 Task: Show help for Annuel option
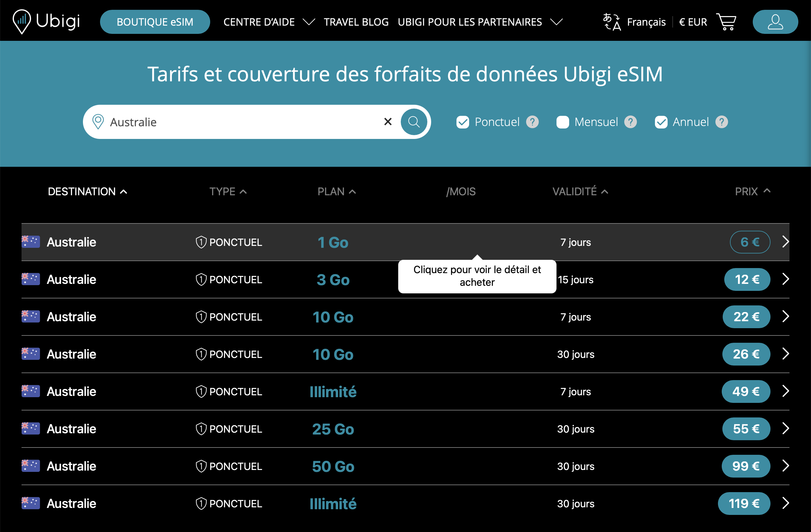pos(721,122)
